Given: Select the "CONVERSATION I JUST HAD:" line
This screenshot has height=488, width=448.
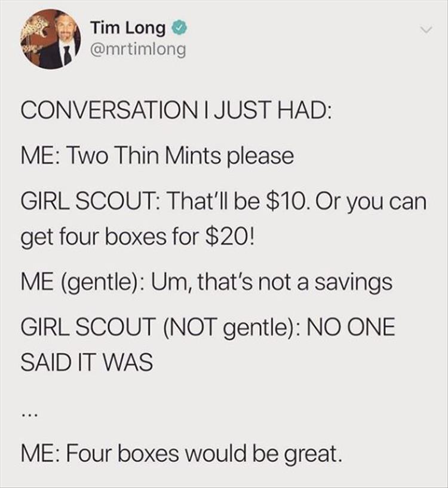Looking at the screenshot, I should [176, 111].
